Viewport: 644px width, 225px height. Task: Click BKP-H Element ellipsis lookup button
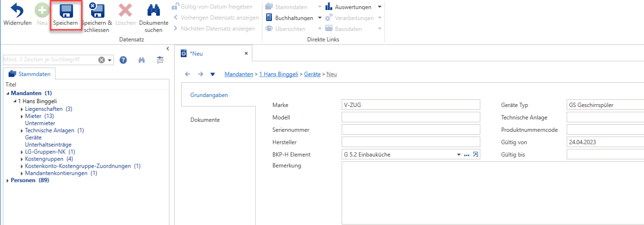467,155
